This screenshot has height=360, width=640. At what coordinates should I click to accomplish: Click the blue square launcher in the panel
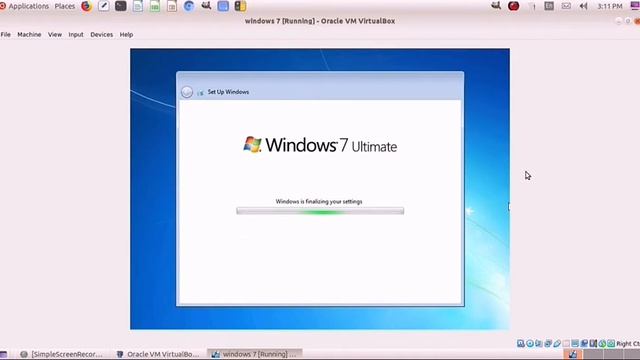tap(223, 6)
